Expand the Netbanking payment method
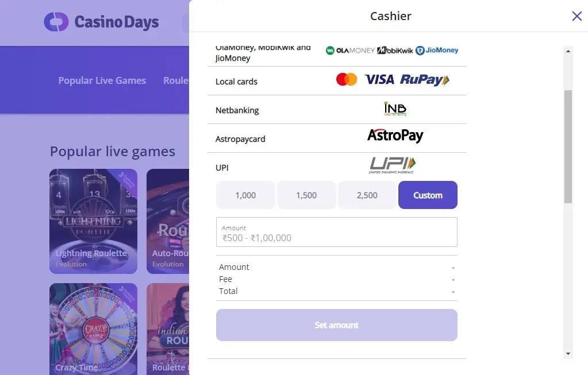The width and height of the screenshot is (588, 375). pyautogui.click(x=337, y=110)
